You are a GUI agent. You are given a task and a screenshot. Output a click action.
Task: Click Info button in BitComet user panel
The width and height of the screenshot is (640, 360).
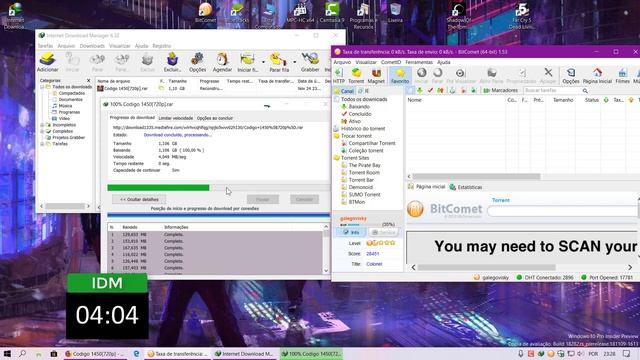[351, 232]
